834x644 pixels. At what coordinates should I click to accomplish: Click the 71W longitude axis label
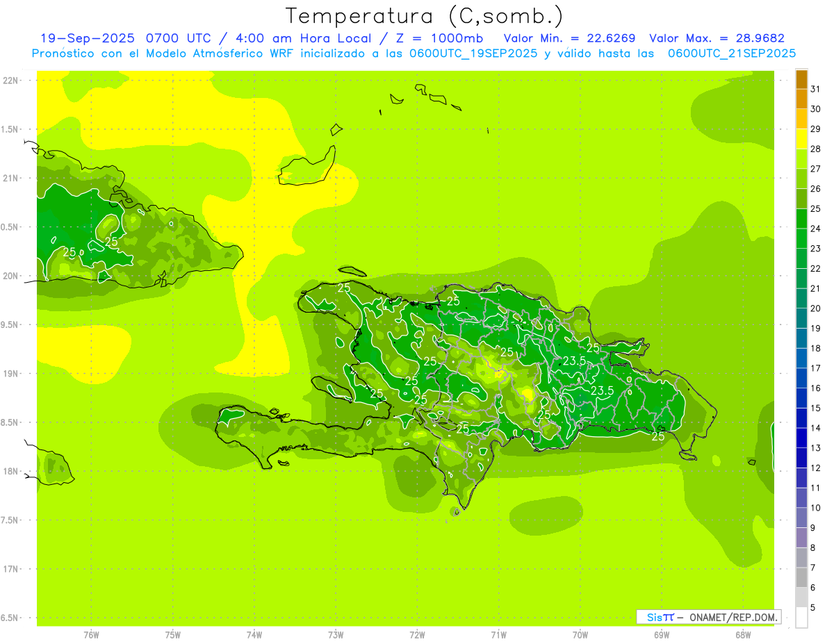[498, 634]
